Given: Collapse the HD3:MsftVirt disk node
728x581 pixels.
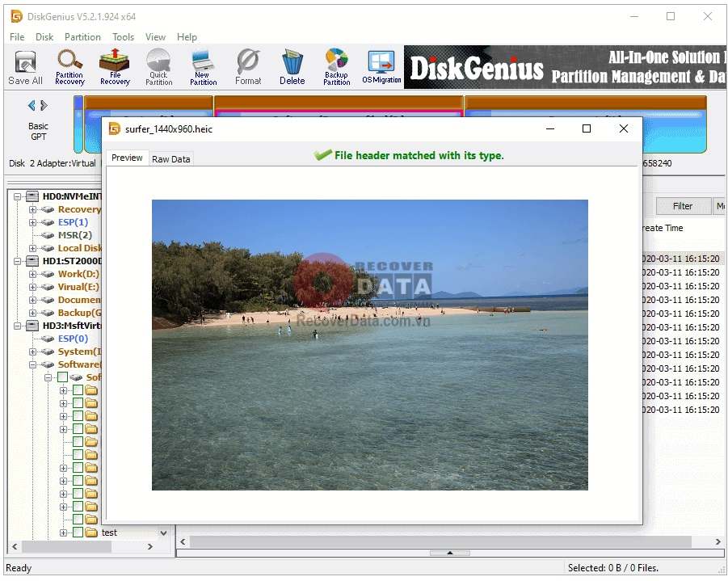Looking at the screenshot, I should (18, 326).
